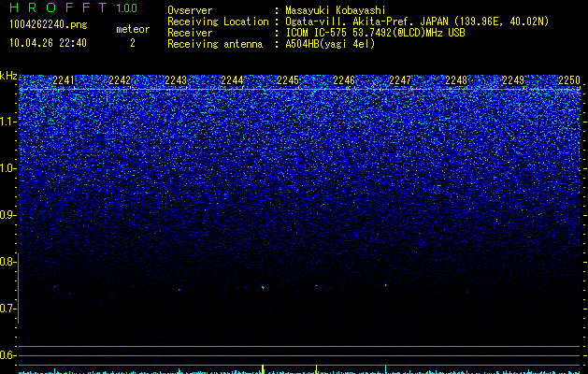Click the 1.1 kHz axis label
588x374 pixels.
7,122
